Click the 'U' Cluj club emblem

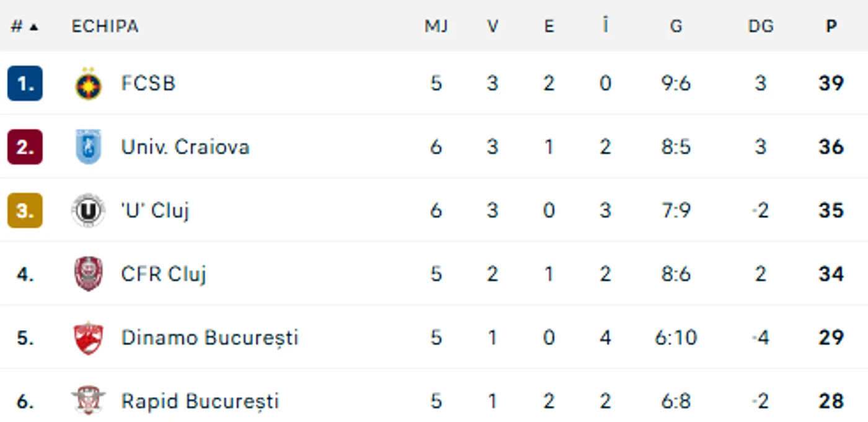coord(88,210)
